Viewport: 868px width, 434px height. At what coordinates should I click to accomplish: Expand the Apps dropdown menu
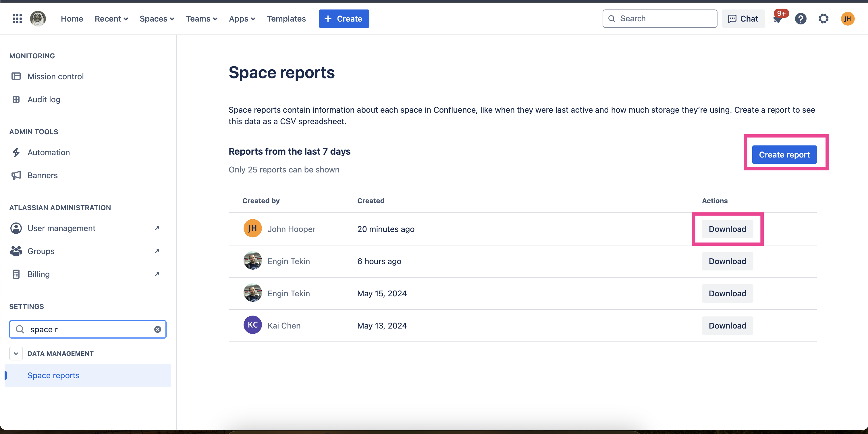pos(242,19)
